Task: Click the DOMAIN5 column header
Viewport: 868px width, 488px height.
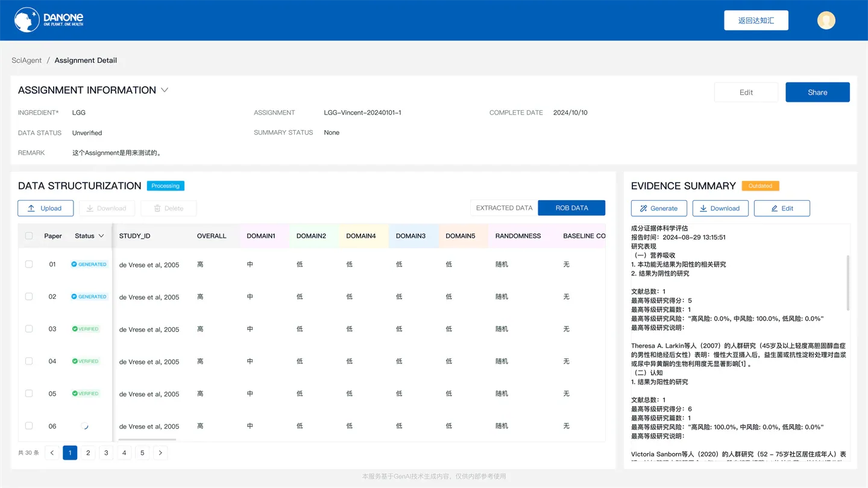Action: 461,236
